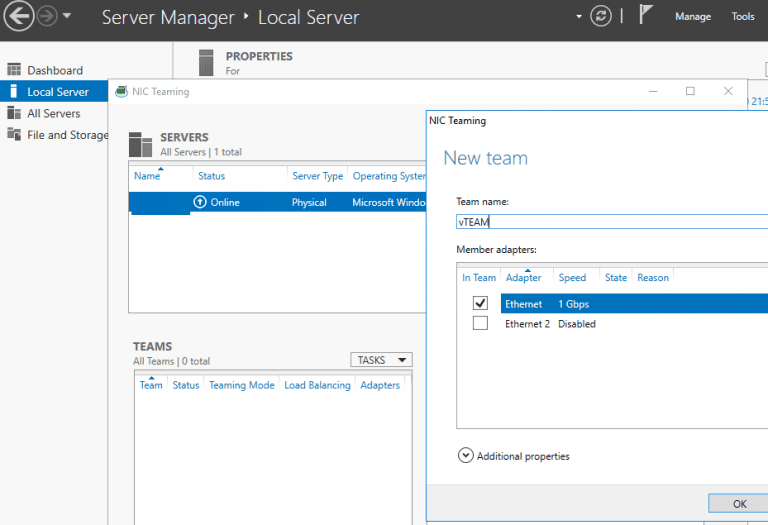Sort member adapters by Reason column
768x525 pixels.
click(x=652, y=278)
